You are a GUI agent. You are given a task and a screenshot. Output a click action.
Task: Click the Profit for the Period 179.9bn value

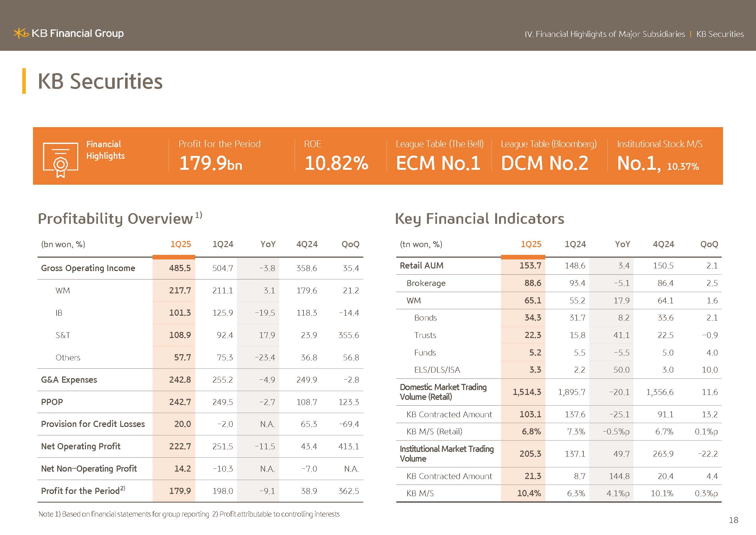[x=210, y=163]
